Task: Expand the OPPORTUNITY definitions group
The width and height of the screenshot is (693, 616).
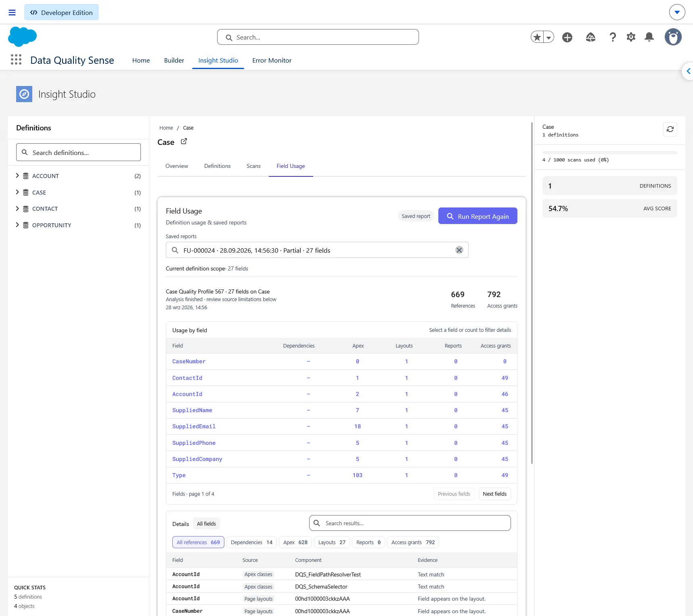Action: 17,225
